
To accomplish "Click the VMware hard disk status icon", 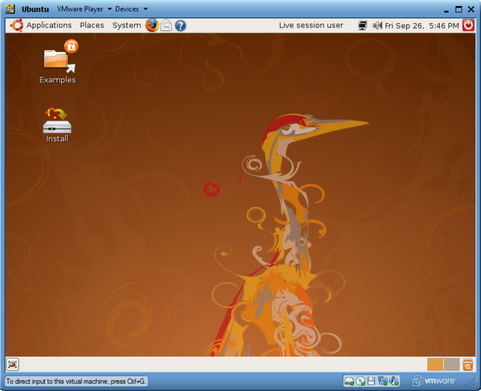I will click(x=349, y=381).
